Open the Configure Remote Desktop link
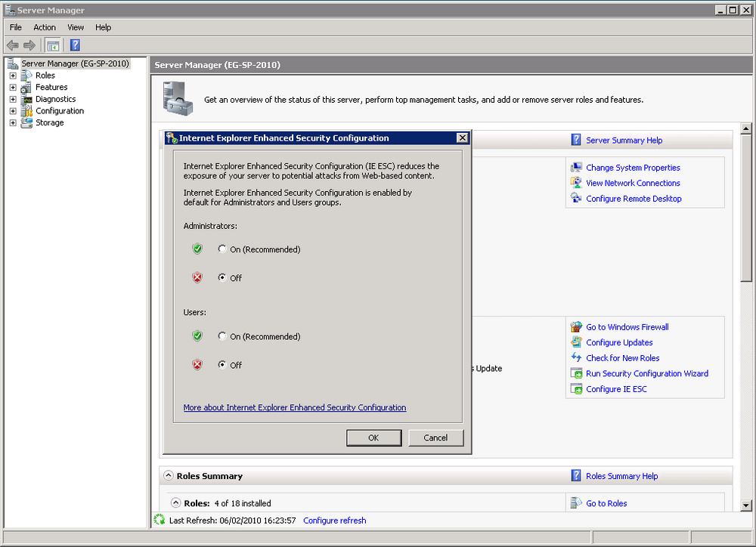Image resolution: width=756 pixels, height=547 pixels. pos(634,199)
